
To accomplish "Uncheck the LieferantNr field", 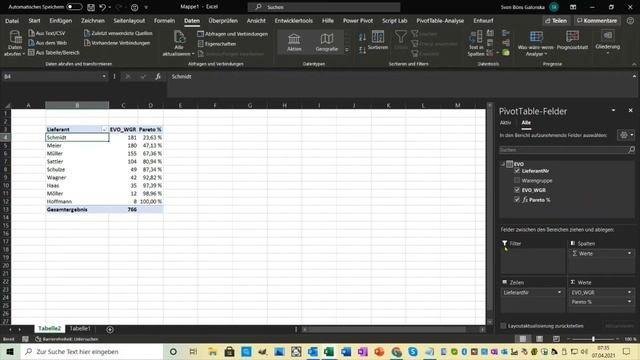I will (517, 171).
